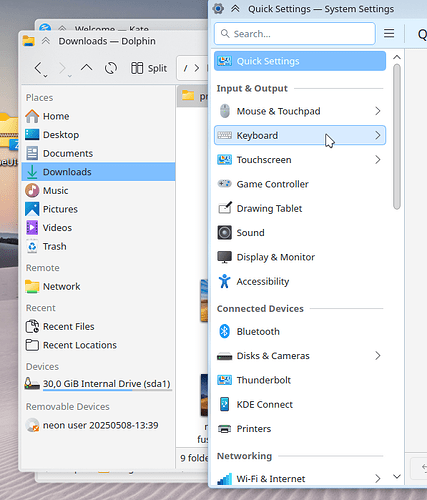Click the Pictures icon in Places
The height and width of the screenshot is (500, 427).
(x=32, y=209)
